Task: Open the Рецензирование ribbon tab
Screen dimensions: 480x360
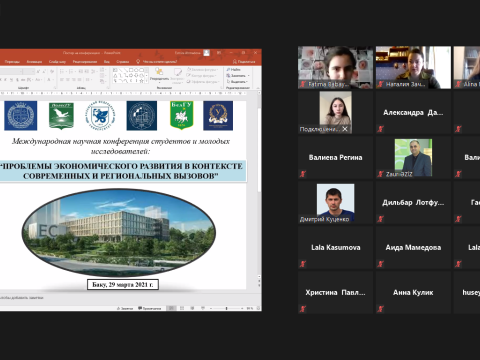Action: [85, 62]
